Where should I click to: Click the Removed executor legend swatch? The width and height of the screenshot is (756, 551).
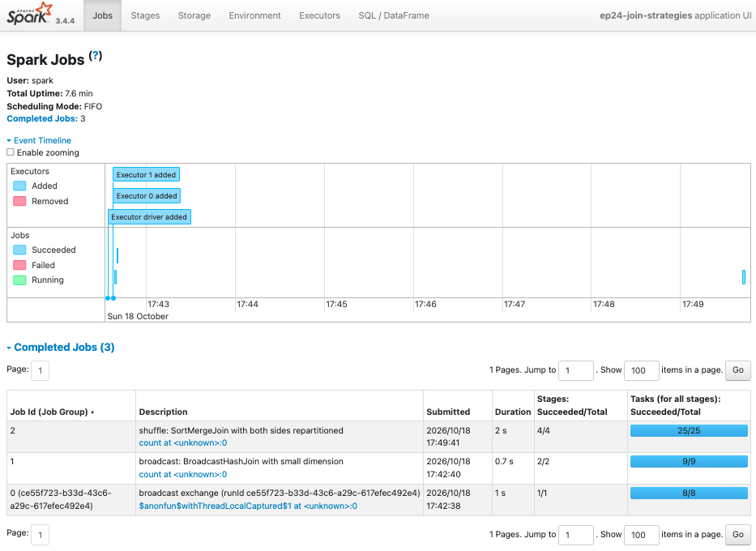point(19,201)
